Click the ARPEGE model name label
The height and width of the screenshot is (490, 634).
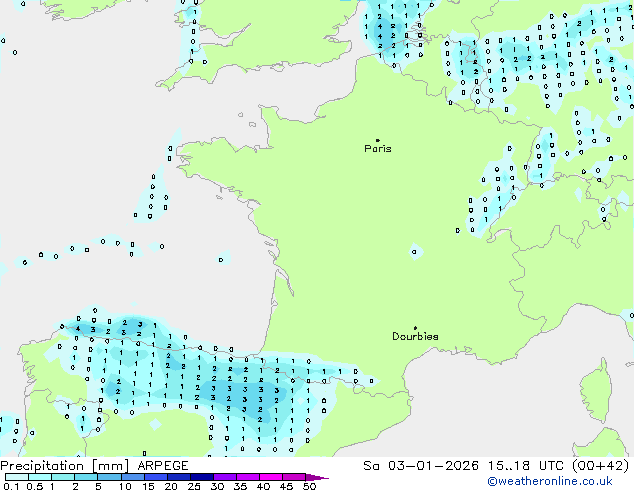[163, 466]
